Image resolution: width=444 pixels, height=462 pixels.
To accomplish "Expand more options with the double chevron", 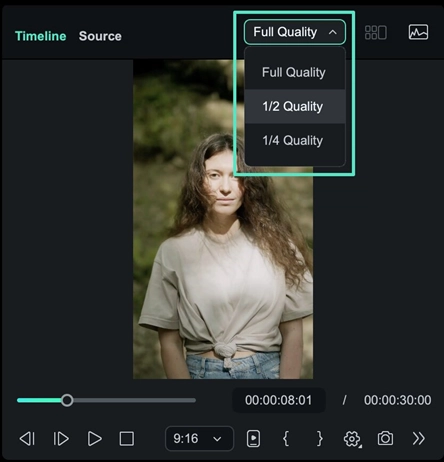I will pos(419,439).
